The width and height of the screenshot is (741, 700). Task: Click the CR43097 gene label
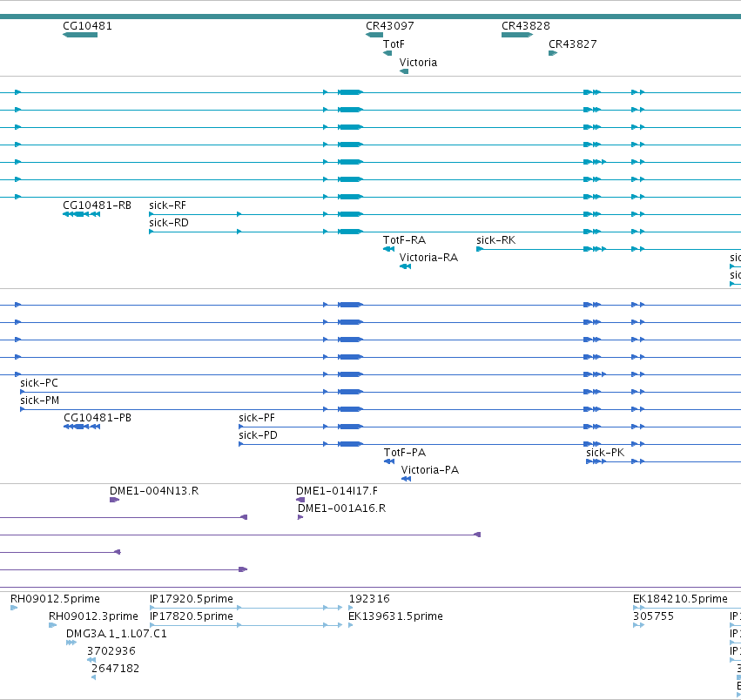point(390,26)
